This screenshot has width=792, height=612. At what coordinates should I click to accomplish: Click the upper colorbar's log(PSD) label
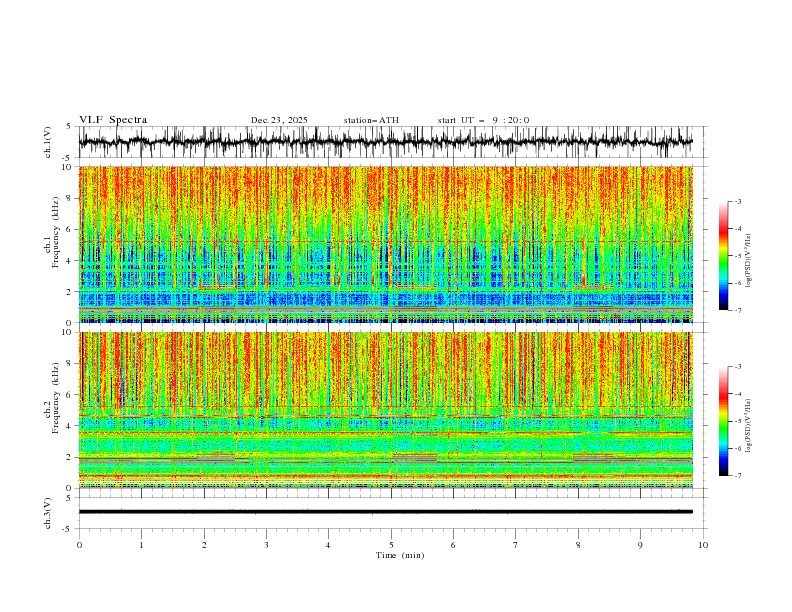[749, 261]
